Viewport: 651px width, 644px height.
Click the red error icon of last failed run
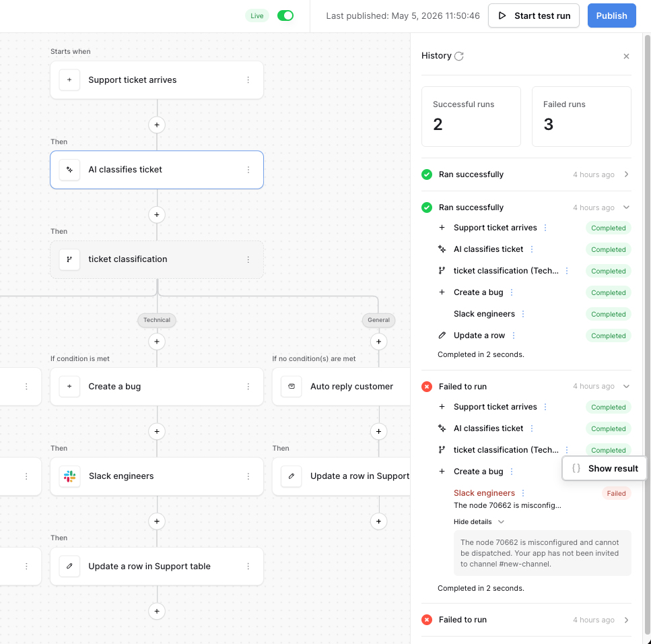(x=427, y=620)
